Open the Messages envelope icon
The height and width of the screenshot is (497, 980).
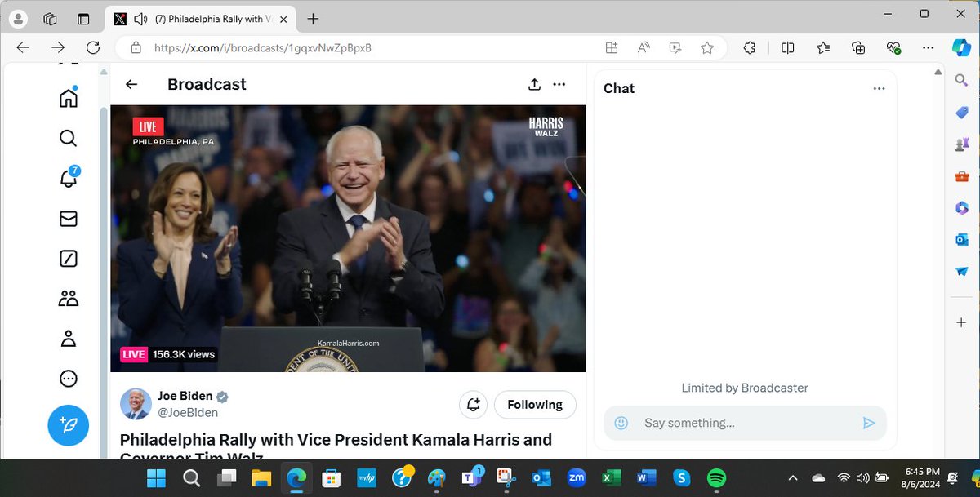coord(69,219)
